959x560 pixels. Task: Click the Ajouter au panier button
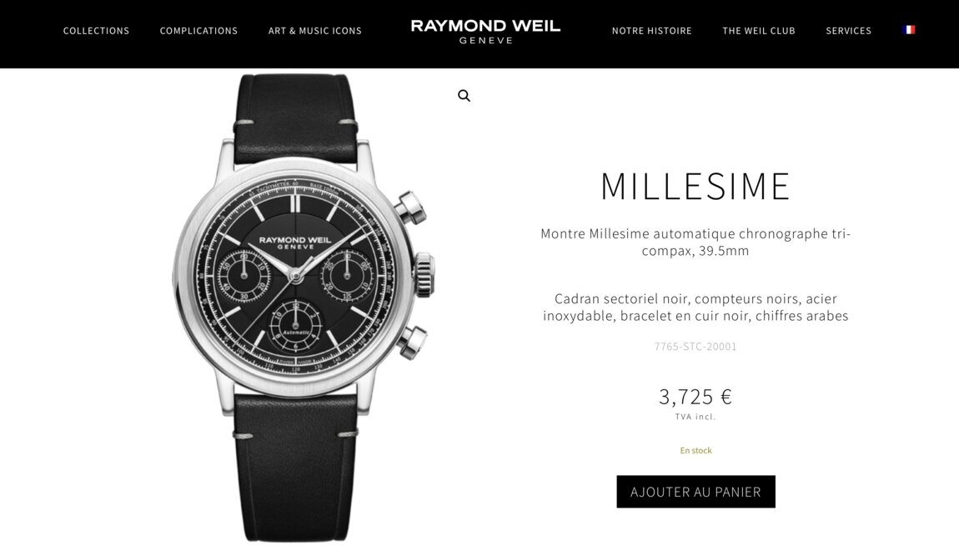[x=696, y=492]
